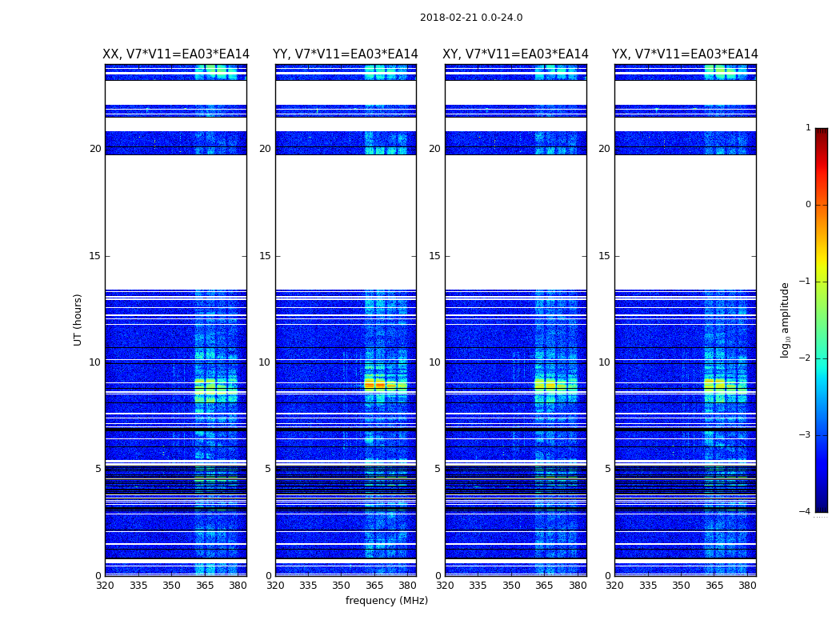
Task: Click the date title 2018-02-21 0.0-24.0
Action: (x=471, y=18)
